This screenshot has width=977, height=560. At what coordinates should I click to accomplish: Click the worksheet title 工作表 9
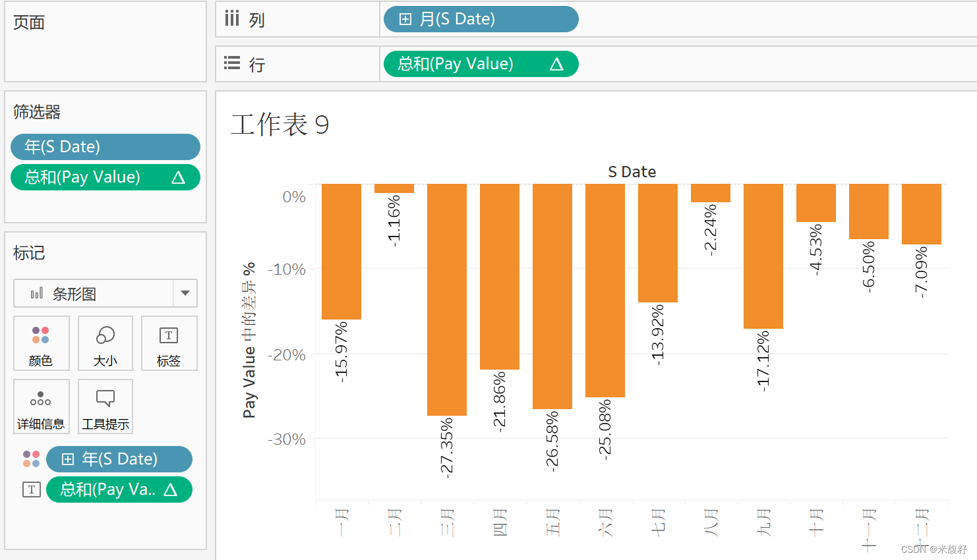click(x=280, y=125)
